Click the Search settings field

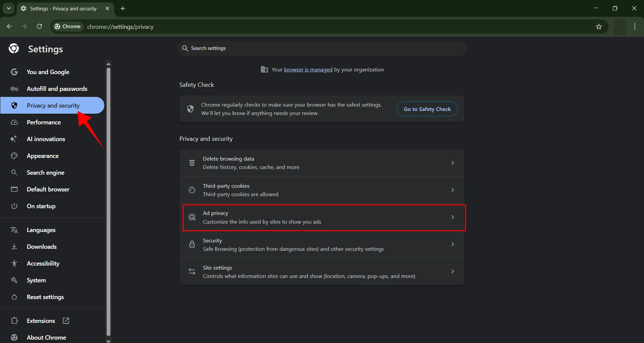tap(322, 48)
